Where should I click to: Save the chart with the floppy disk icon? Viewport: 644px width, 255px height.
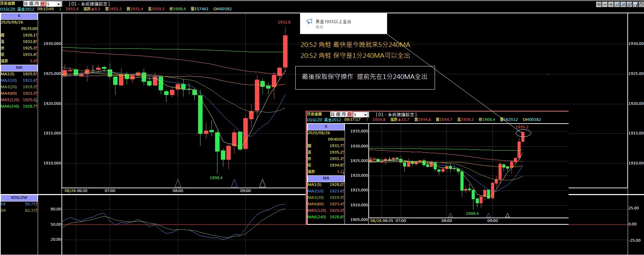636,4
